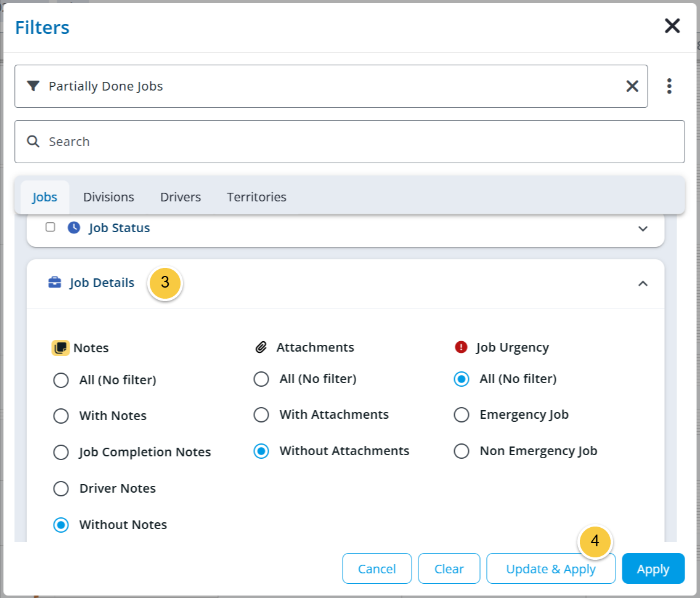The height and width of the screenshot is (598, 700).
Task: Switch to the Jobs tab
Action: click(44, 197)
